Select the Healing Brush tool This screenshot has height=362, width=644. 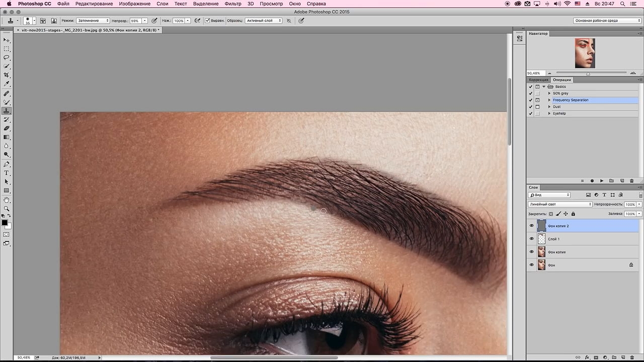7,94
